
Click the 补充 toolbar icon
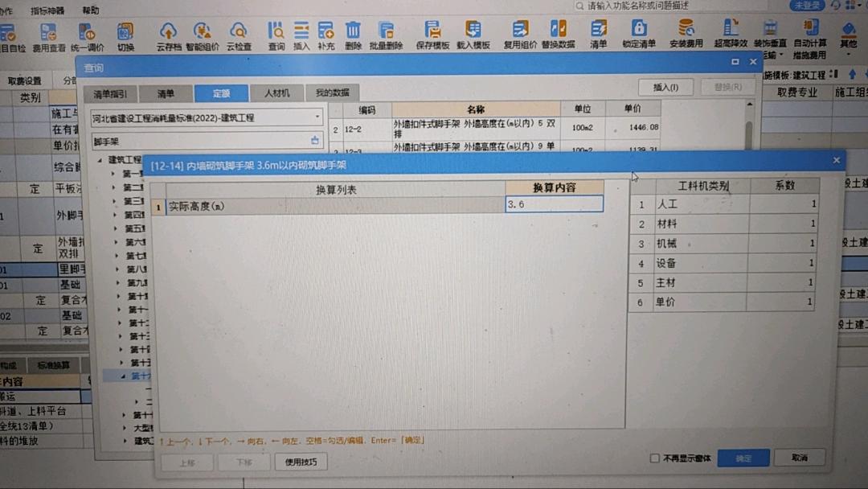[x=326, y=36]
